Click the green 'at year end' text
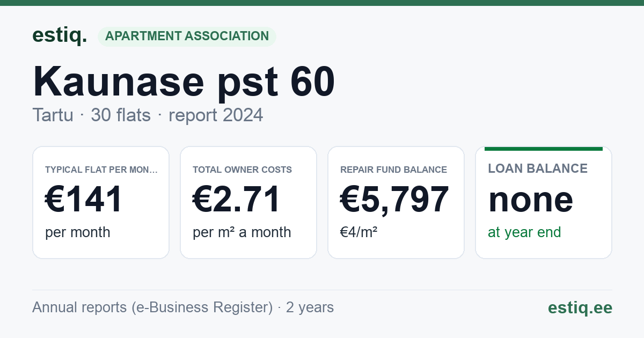 click(524, 232)
